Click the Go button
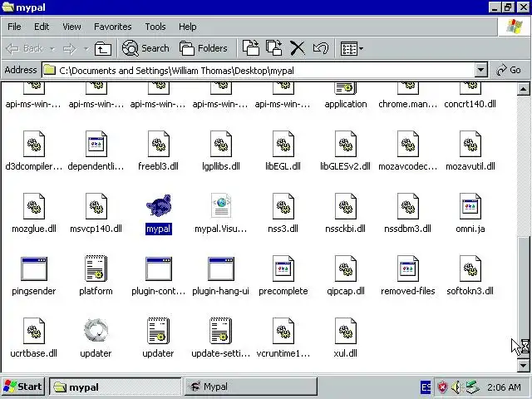Image resolution: width=532 pixels, height=399 pixels. [509, 70]
